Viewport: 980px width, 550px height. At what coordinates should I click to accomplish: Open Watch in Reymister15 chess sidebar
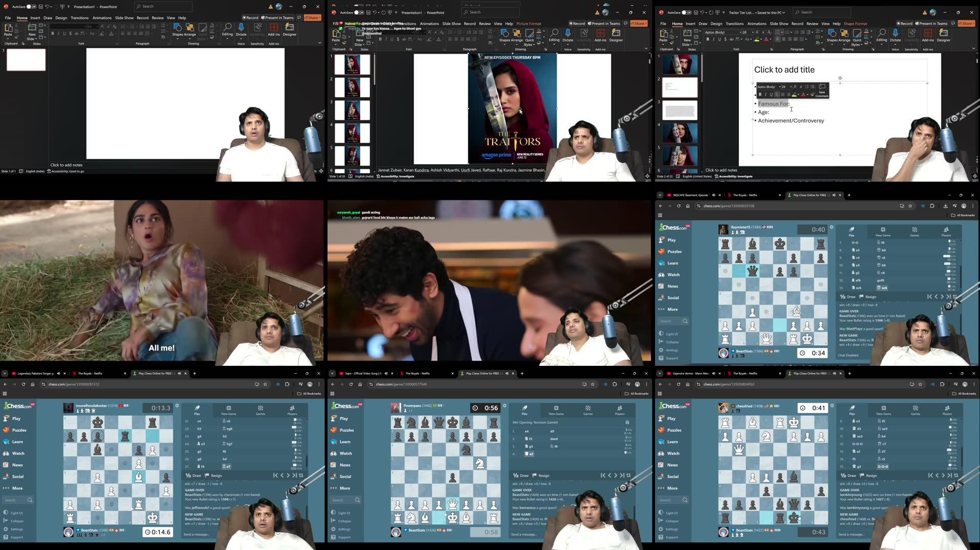click(x=669, y=275)
